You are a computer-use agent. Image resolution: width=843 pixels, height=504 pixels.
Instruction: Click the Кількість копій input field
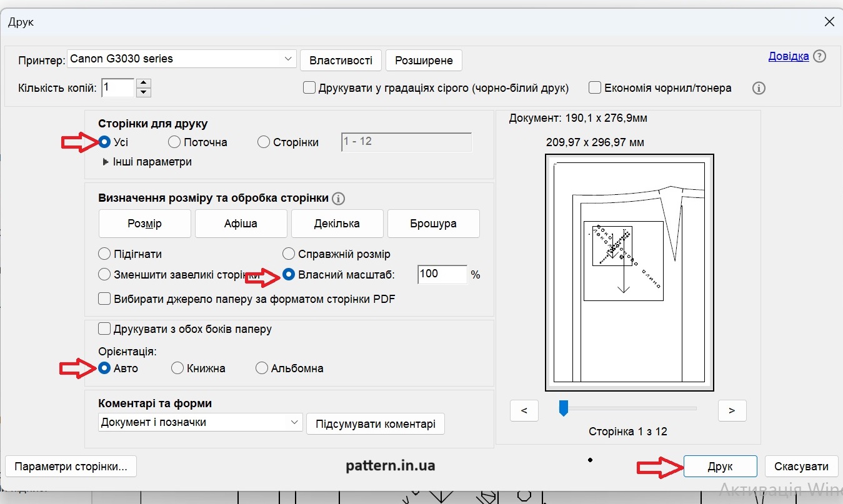[x=117, y=88]
